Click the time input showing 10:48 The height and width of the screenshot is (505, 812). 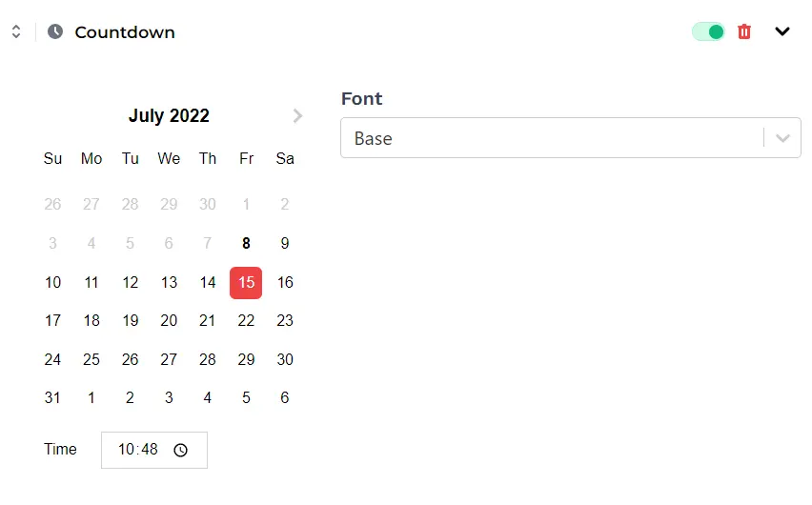(x=139, y=450)
